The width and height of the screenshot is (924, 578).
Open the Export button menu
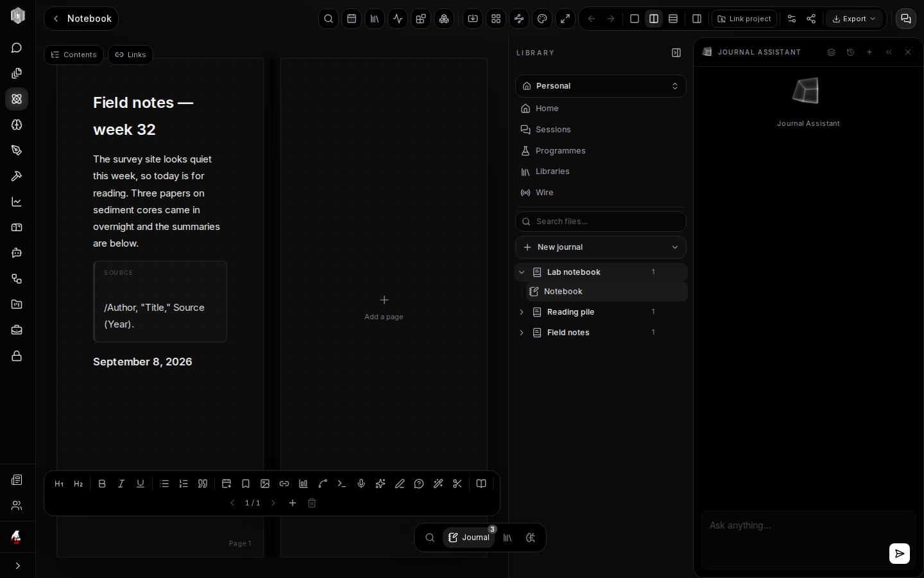pyautogui.click(x=854, y=19)
